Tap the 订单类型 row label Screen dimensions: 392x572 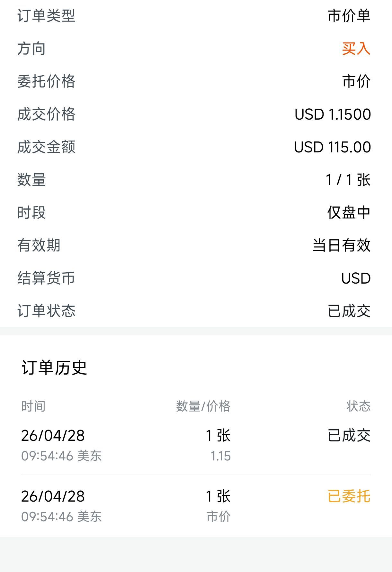point(46,16)
